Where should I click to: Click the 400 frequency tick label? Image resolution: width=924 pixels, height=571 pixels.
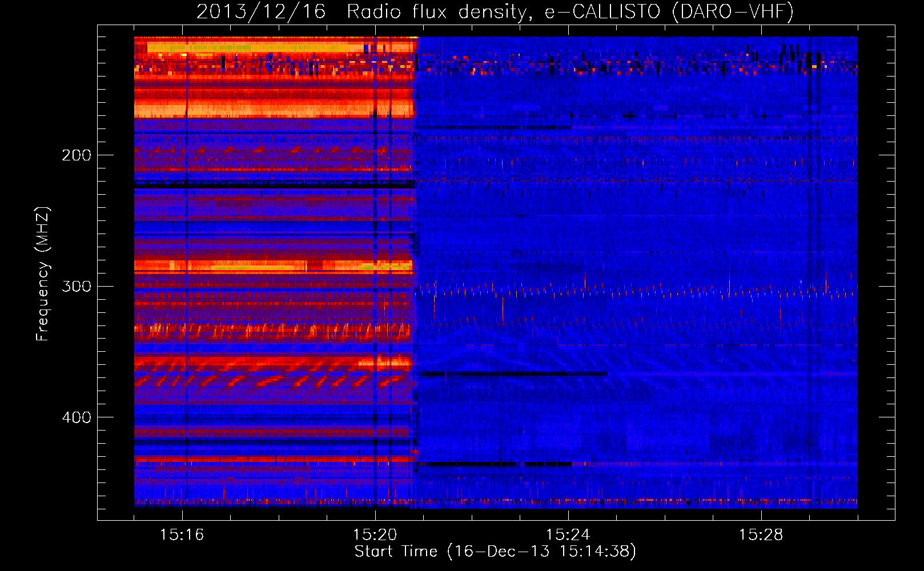pyautogui.click(x=77, y=417)
